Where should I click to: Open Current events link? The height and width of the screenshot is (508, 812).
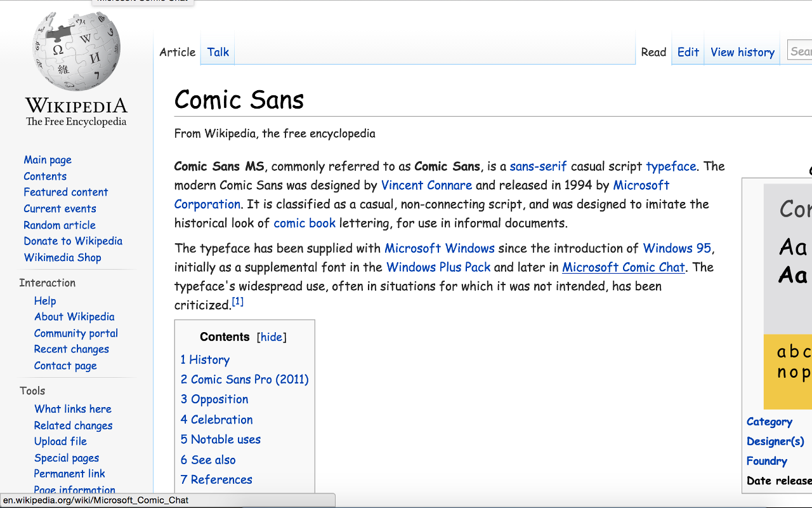point(60,209)
